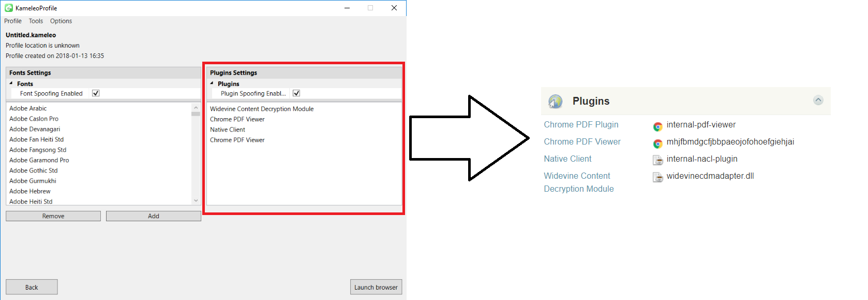
Task: Click the KameleoProfile app icon in title bar
Action: coord(9,8)
